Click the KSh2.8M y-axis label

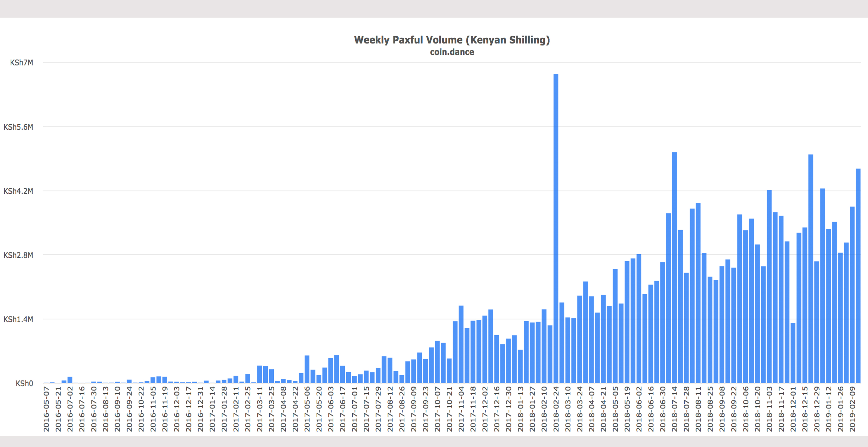[x=18, y=255]
